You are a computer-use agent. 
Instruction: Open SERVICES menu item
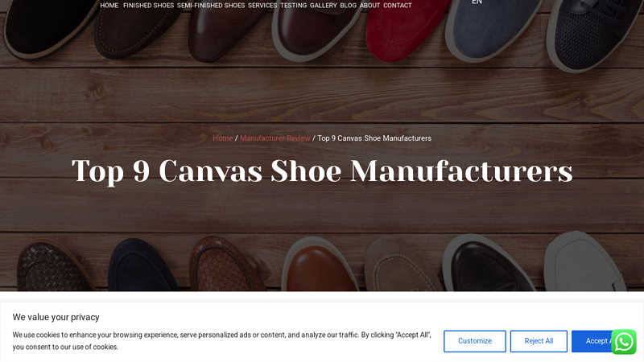pyautogui.click(x=262, y=6)
